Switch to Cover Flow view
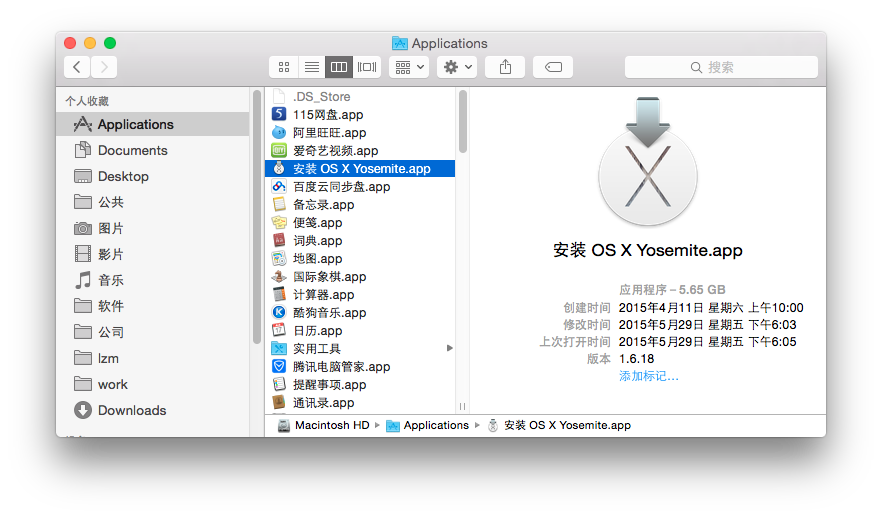This screenshot has width=882, height=517. [367, 67]
